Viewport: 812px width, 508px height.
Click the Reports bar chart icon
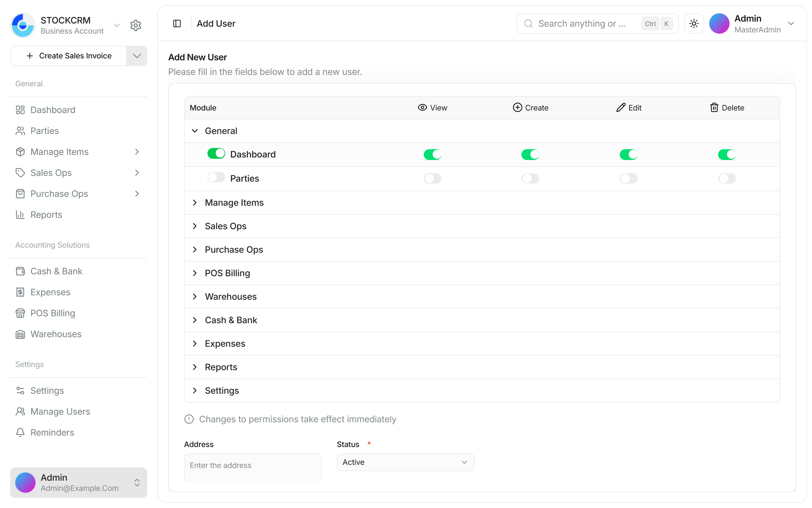[x=20, y=214]
